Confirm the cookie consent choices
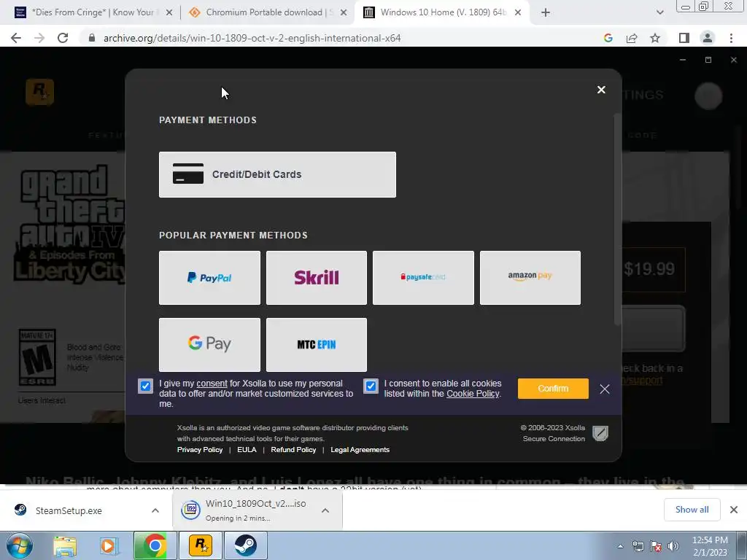Image resolution: width=747 pixels, height=560 pixels. click(553, 389)
